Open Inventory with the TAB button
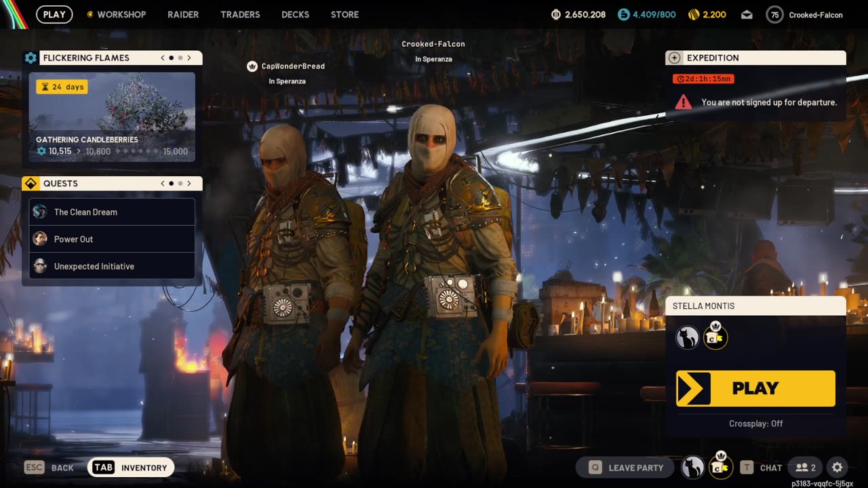The height and width of the screenshot is (488, 868). pos(131,468)
